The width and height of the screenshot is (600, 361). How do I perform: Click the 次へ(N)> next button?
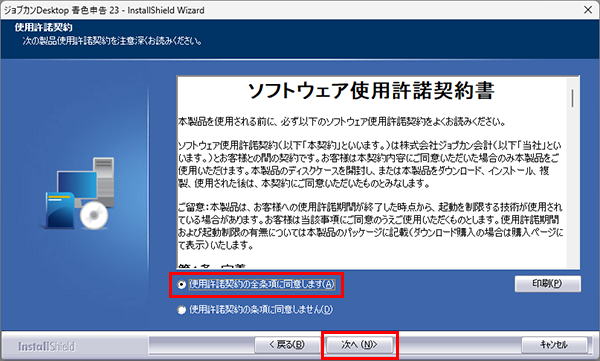tap(359, 345)
